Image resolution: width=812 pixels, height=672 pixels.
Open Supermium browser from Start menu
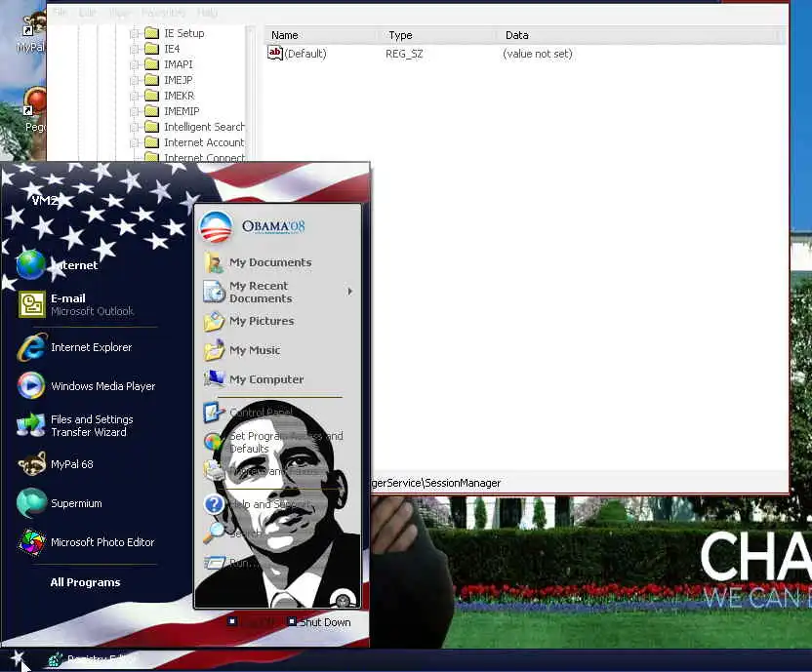[60, 503]
